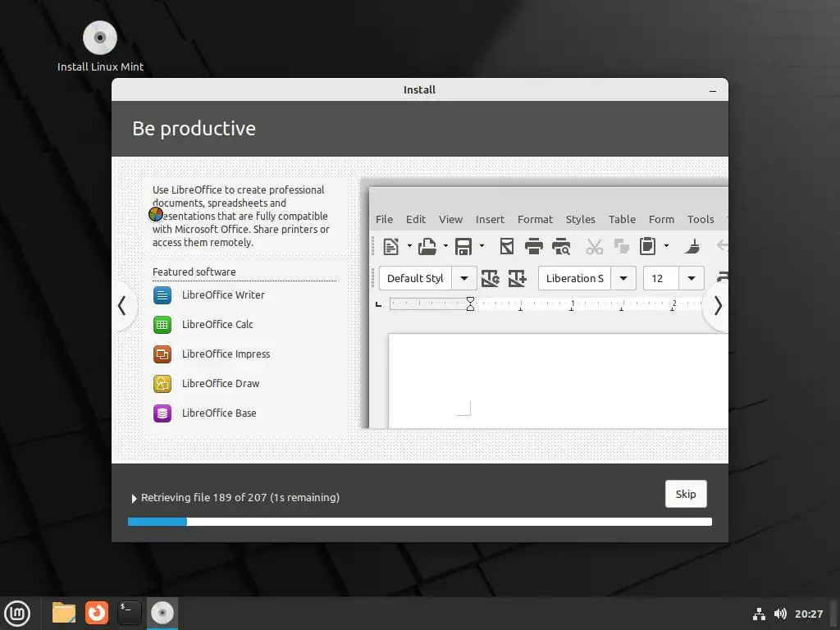Click the New document icon in Writer toolbar
Image resolution: width=840 pixels, height=630 pixels.
[x=391, y=246]
